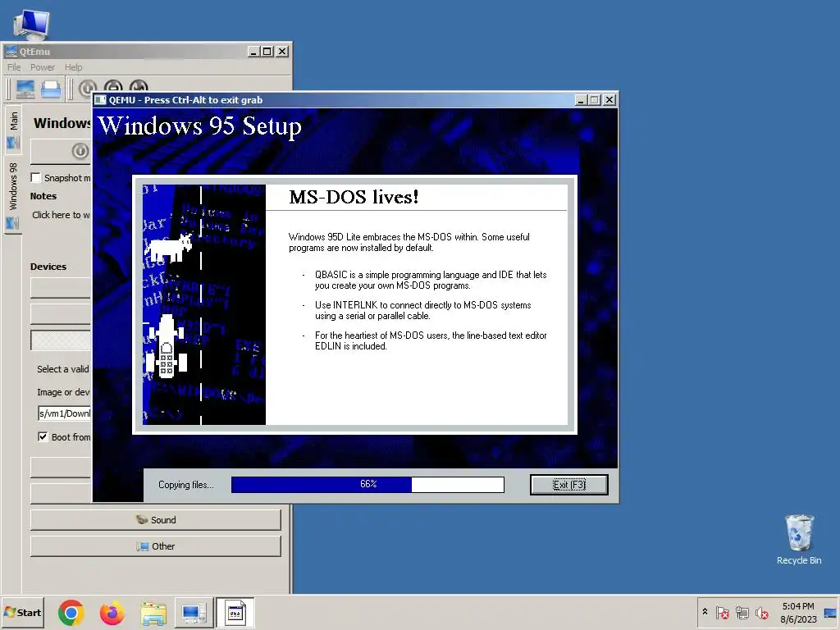Click the network tray icon

click(742, 612)
